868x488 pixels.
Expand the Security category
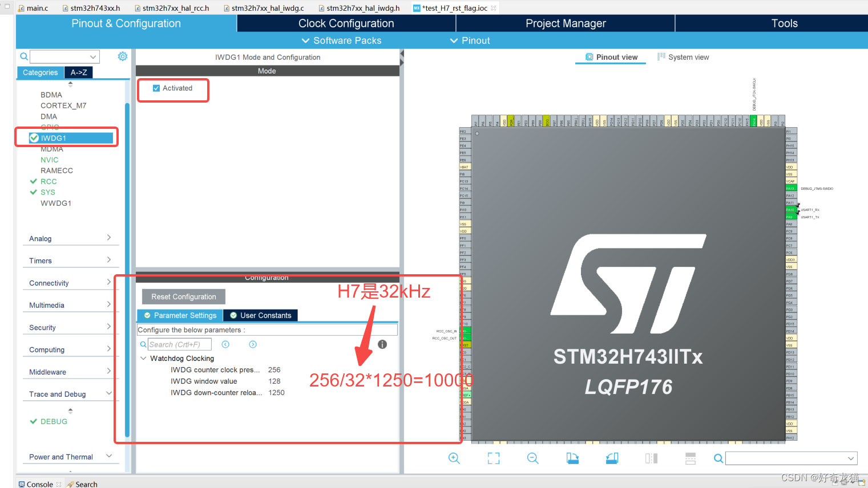71,327
